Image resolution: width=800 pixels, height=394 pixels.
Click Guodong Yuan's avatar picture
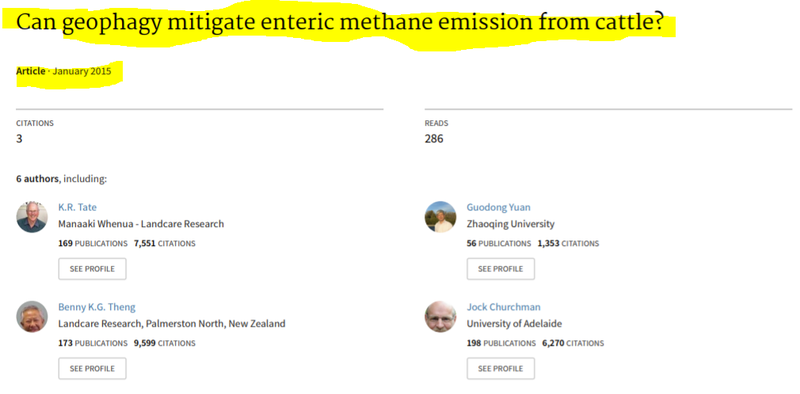(440, 217)
